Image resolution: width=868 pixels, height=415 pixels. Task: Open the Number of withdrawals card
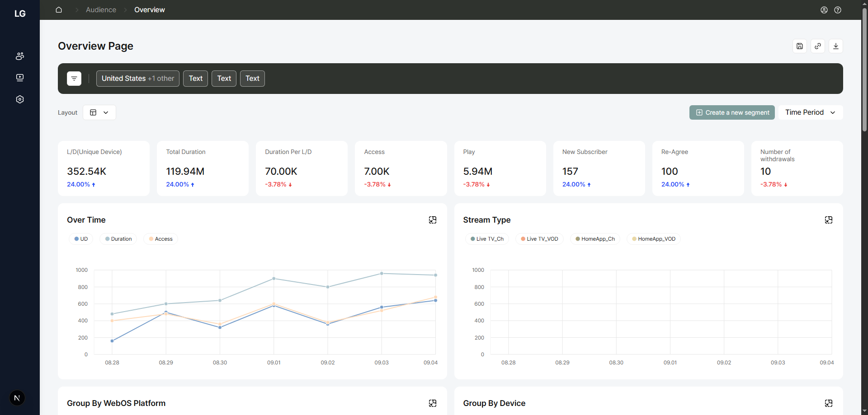coord(797,168)
